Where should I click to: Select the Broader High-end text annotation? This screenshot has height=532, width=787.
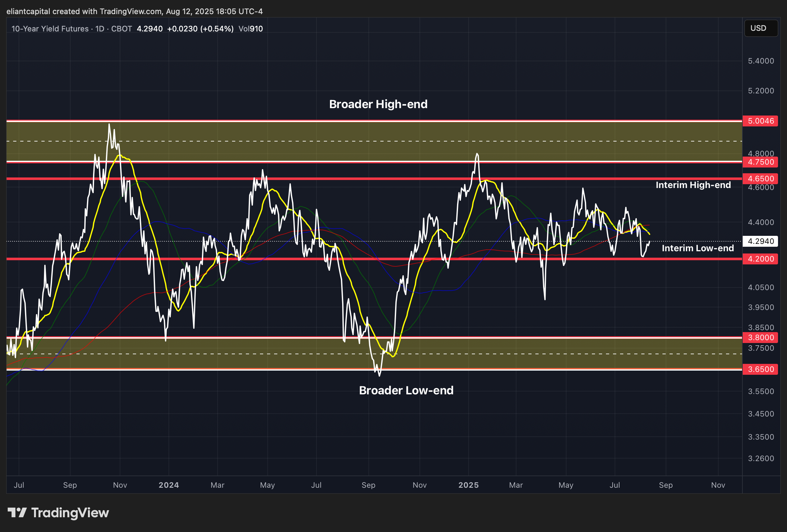pyautogui.click(x=378, y=104)
